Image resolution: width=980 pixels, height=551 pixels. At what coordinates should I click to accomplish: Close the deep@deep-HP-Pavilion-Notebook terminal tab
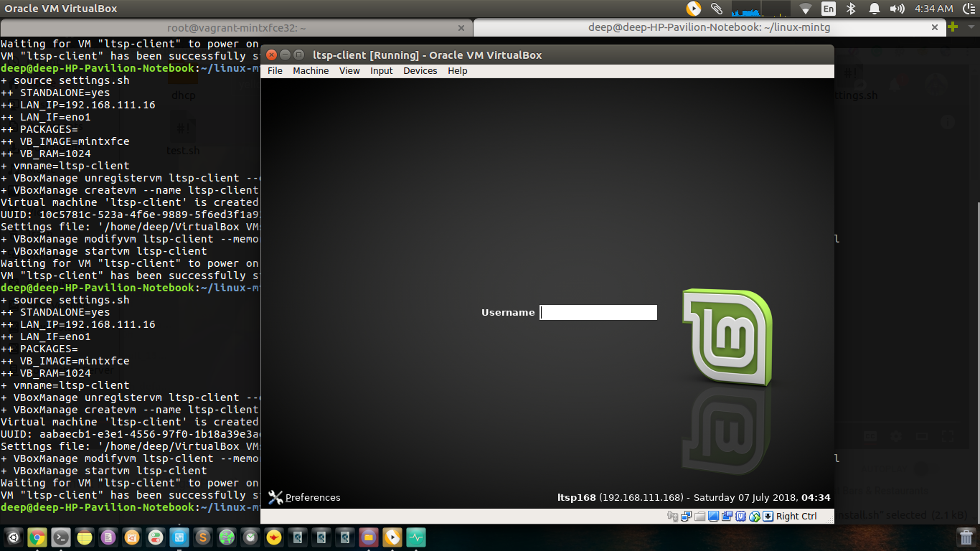coord(935,28)
